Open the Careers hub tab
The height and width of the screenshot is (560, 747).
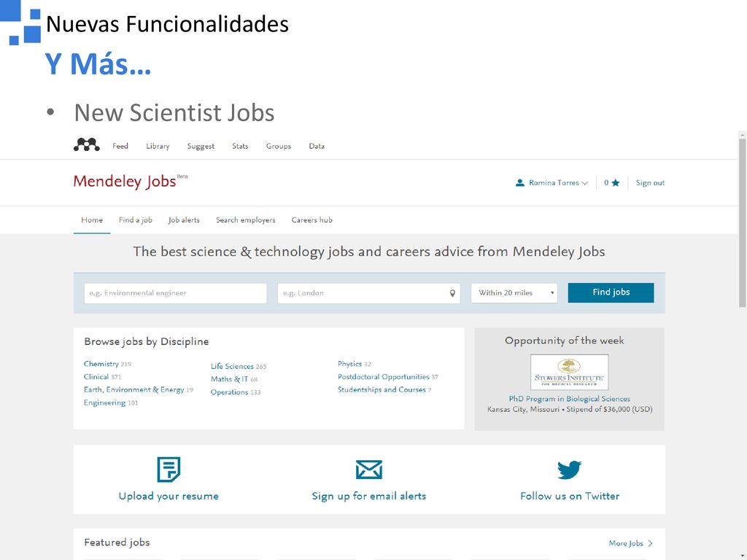point(312,220)
